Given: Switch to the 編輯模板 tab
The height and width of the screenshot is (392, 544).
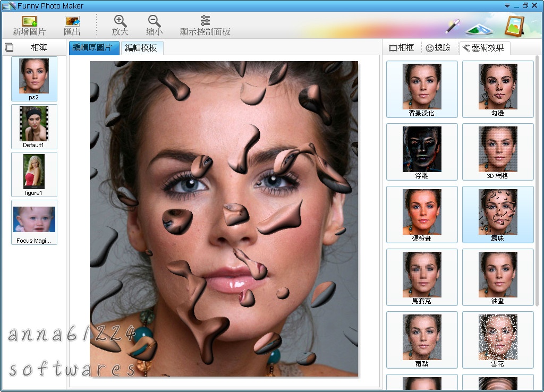Looking at the screenshot, I should tap(141, 48).
